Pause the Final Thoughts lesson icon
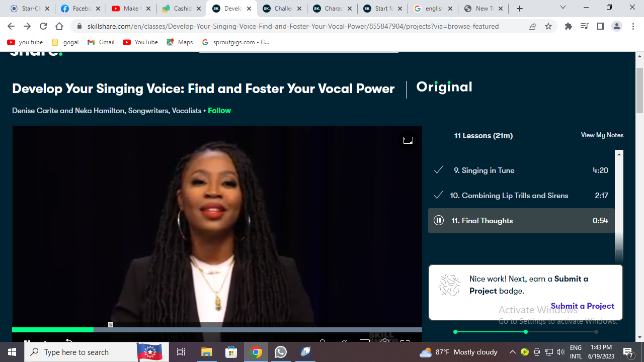Image resolution: width=644 pixels, height=362 pixels. [439, 220]
